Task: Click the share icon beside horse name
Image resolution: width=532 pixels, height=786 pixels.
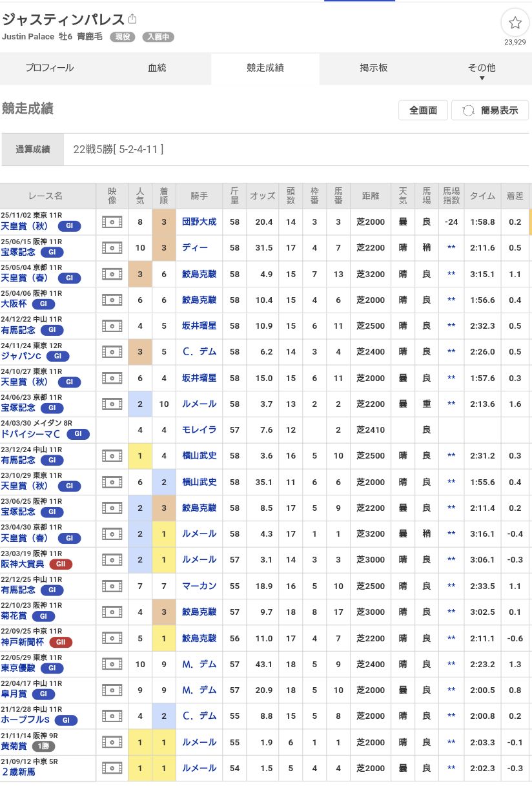Action: click(132, 19)
